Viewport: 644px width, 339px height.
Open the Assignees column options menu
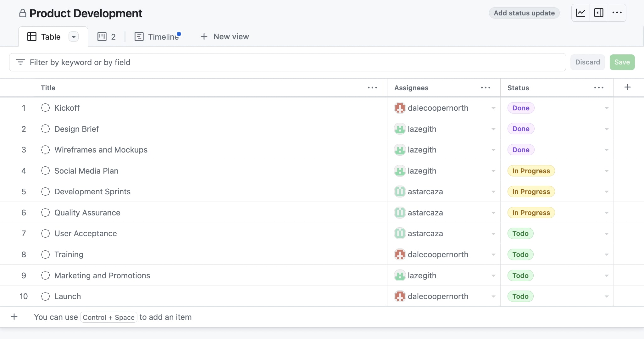coord(486,88)
